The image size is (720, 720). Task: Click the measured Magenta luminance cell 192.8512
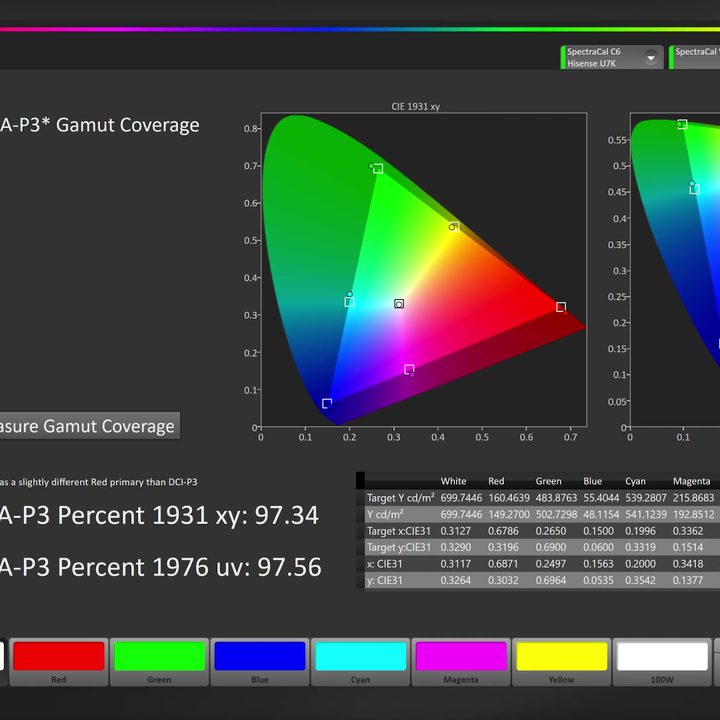(693, 515)
